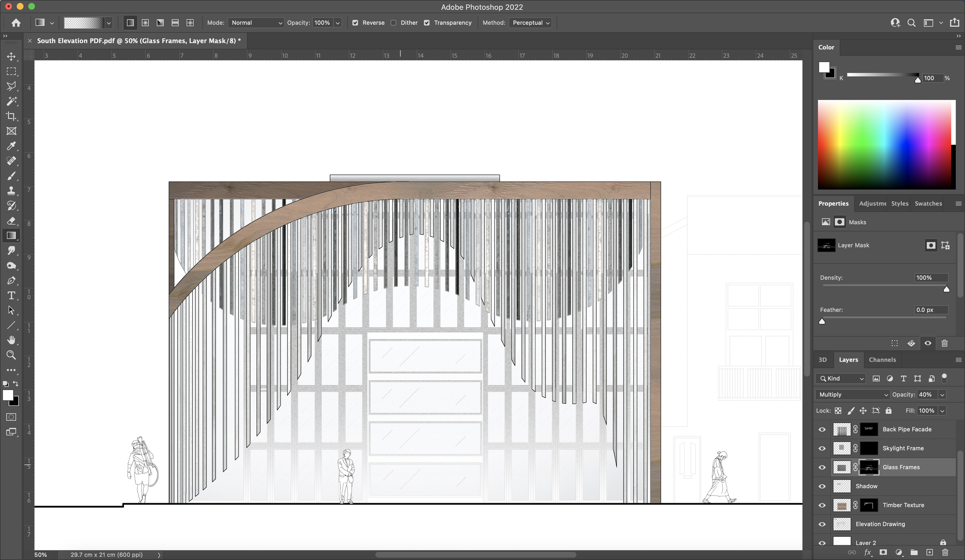Open the blending mode dropdown

pos(854,394)
